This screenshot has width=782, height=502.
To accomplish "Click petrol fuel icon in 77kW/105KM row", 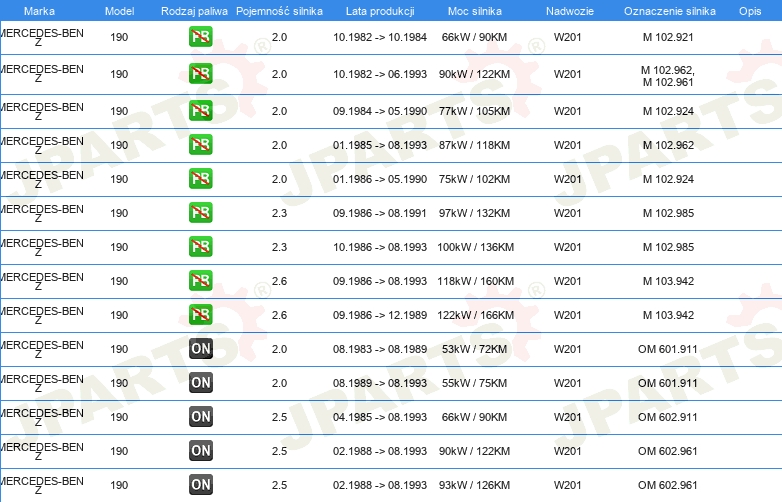I will (x=200, y=111).
